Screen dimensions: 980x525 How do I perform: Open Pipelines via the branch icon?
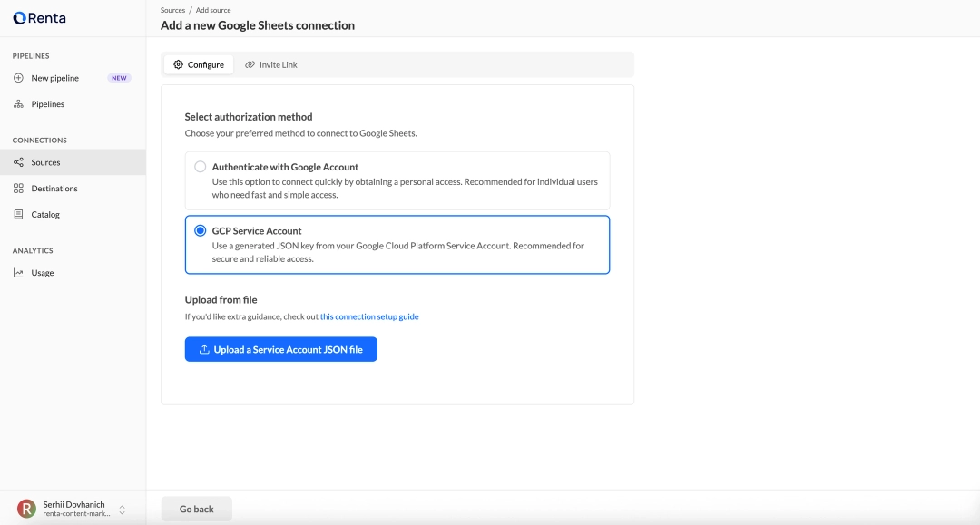pos(18,103)
